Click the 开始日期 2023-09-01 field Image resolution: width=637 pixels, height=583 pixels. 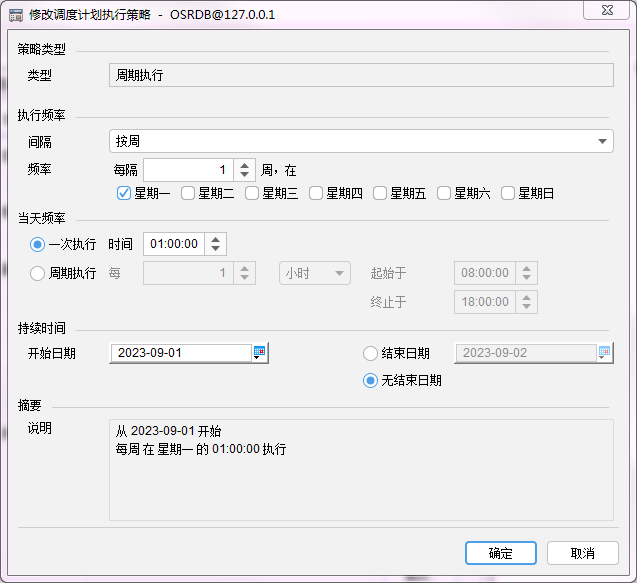(x=181, y=353)
